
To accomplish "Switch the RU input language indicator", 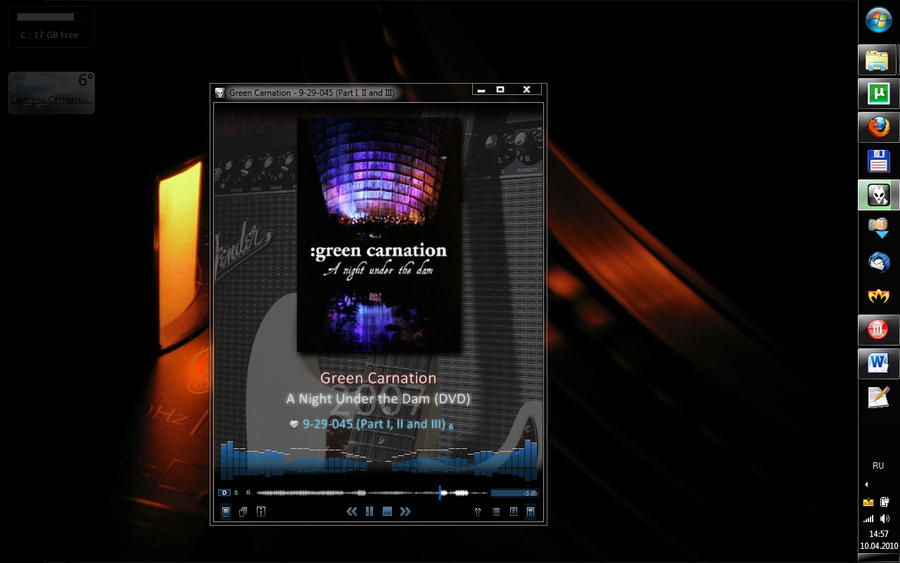I will 878,465.
